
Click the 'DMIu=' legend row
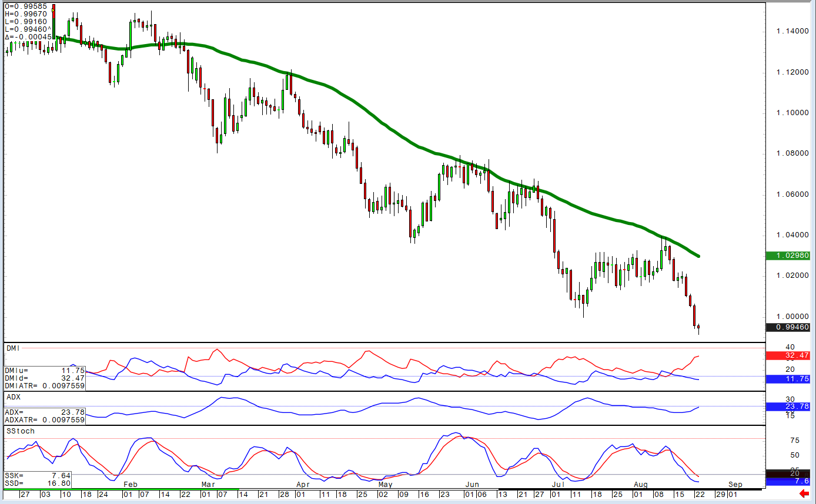click(45, 371)
